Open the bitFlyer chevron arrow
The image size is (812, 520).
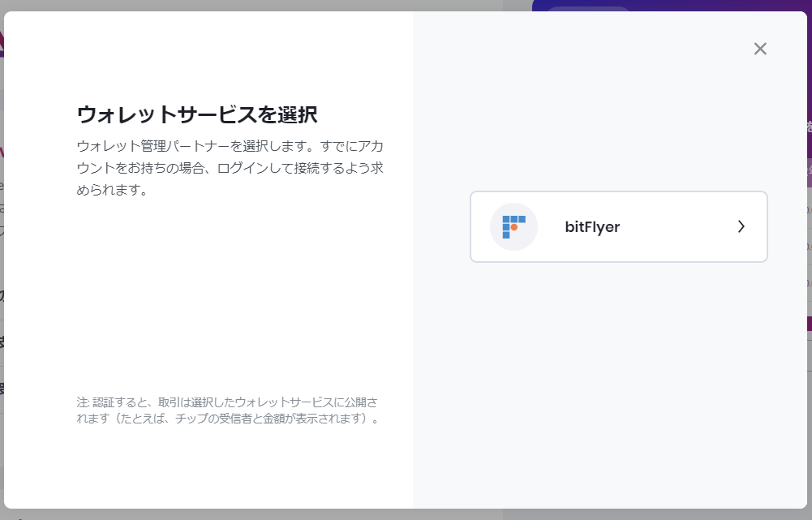(x=741, y=227)
